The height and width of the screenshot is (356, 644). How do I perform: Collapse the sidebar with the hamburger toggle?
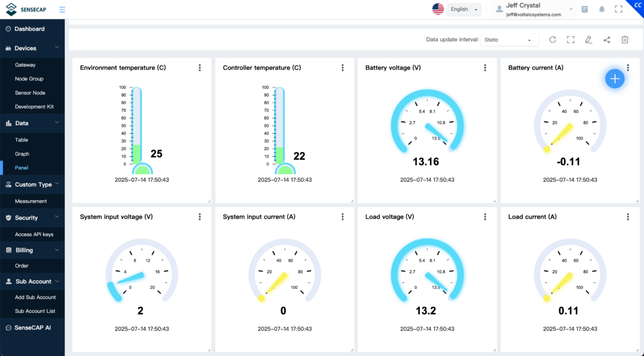click(x=62, y=9)
